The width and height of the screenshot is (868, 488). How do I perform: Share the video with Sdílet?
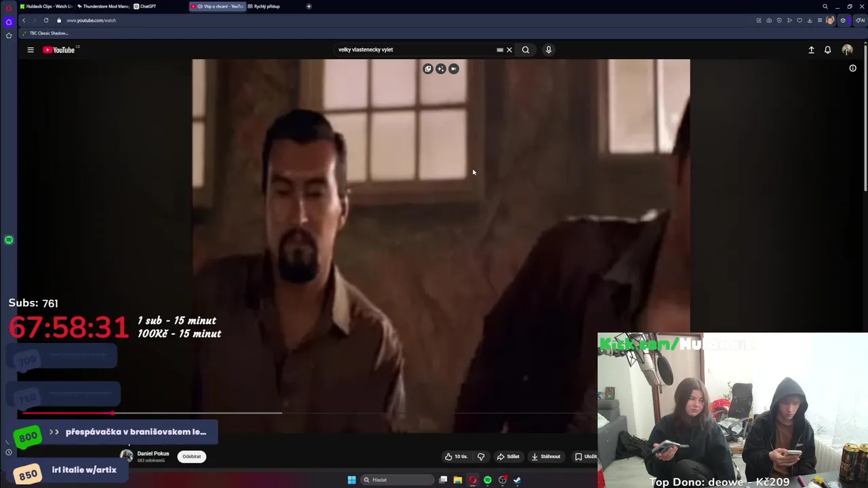508,456
